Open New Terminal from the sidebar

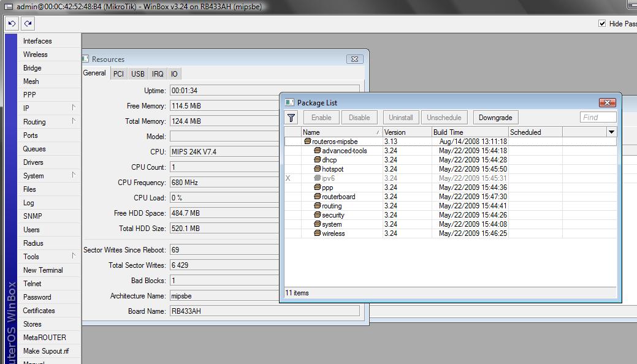click(x=43, y=270)
